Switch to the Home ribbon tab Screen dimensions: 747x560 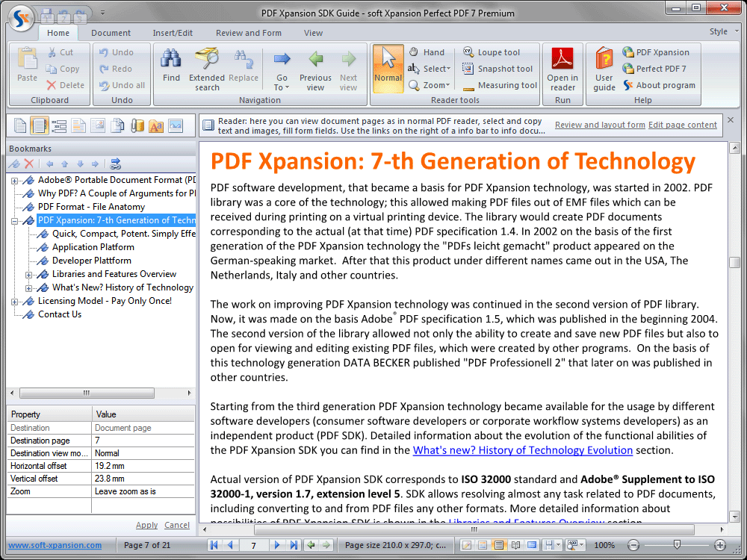point(58,33)
